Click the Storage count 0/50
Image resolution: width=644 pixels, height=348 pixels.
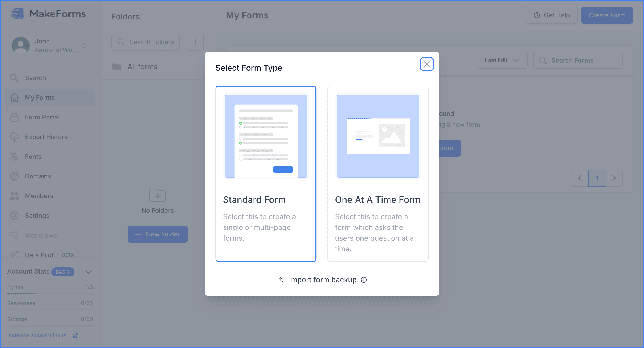coord(87,319)
